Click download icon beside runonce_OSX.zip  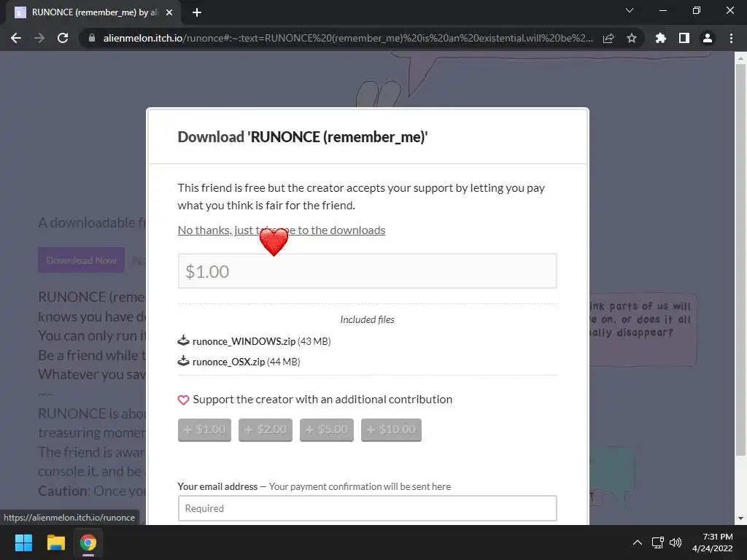pos(183,361)
